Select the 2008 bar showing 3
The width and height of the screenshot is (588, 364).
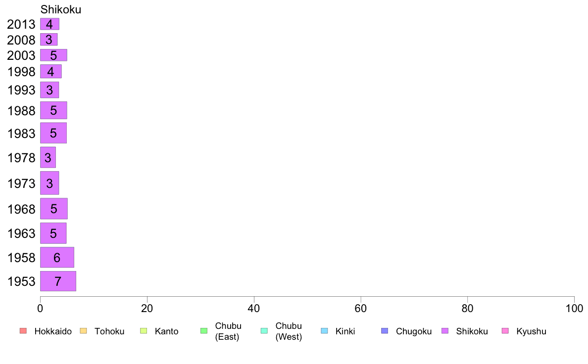pyautogui.click(x=49, y=40)
